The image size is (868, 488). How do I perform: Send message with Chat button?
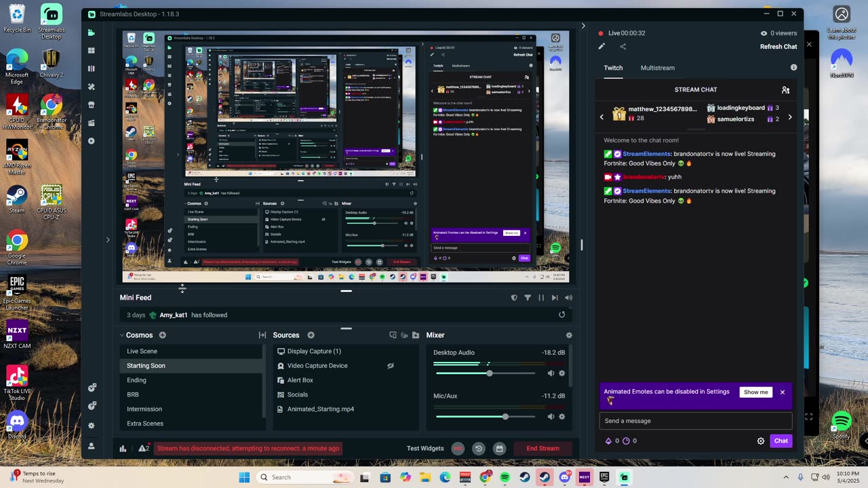pos(781,441)
